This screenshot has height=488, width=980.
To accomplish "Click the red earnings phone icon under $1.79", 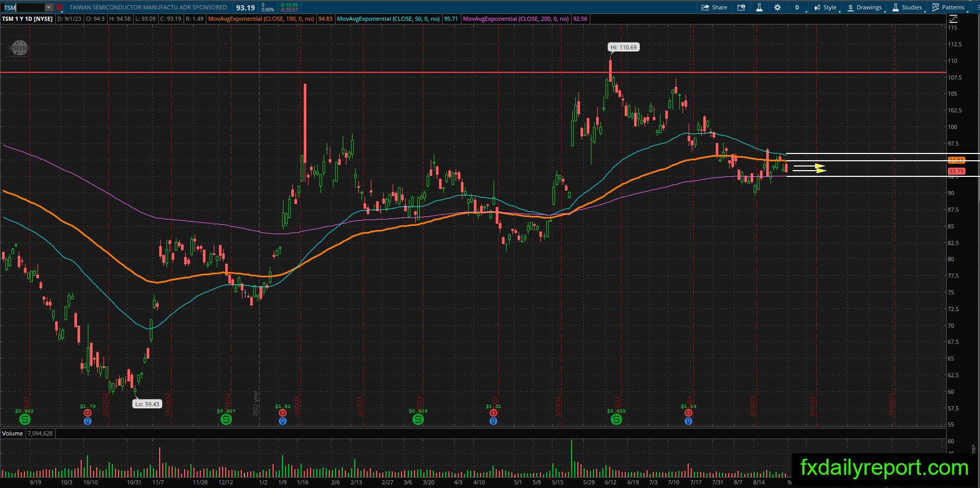I will 87,413.
